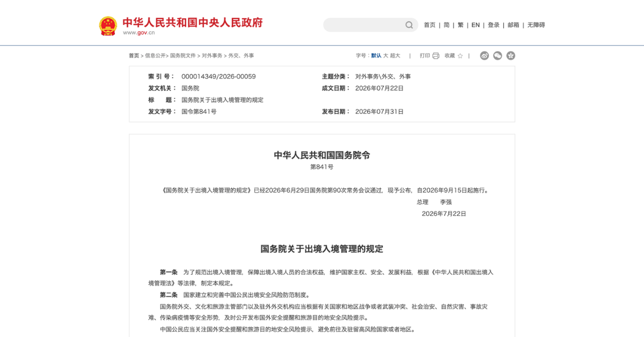This screenshot has height=337, width=644.
Task: Click the premier name 李强
Action: point(446,202)
